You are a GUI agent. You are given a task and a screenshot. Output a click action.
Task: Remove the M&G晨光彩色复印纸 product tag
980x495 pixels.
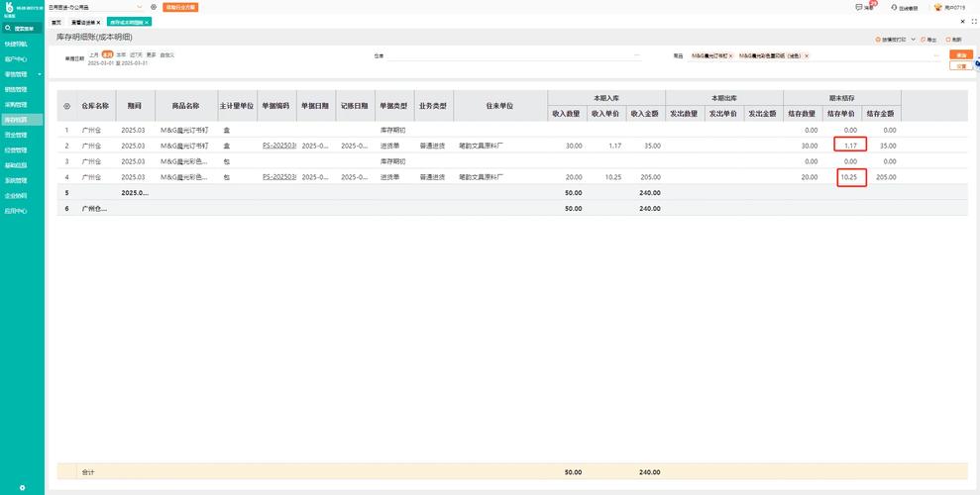tap(807, 55)
